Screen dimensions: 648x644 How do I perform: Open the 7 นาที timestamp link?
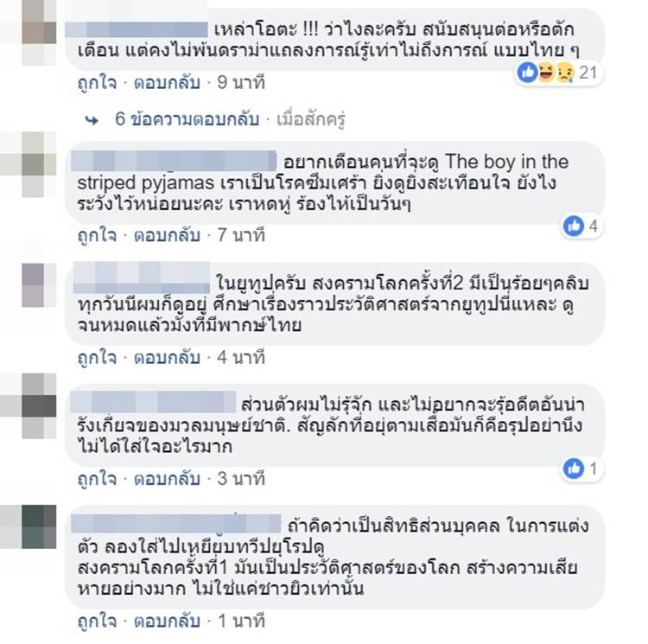point(241,235)
